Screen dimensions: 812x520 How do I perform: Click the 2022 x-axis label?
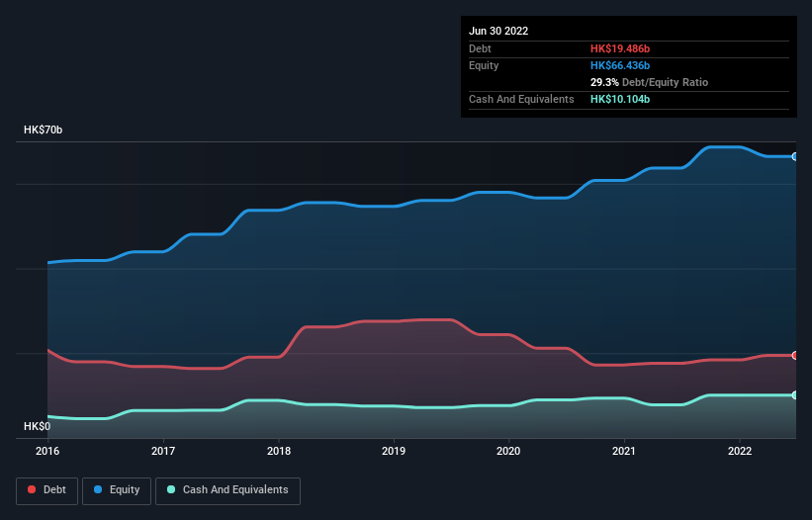740,451
